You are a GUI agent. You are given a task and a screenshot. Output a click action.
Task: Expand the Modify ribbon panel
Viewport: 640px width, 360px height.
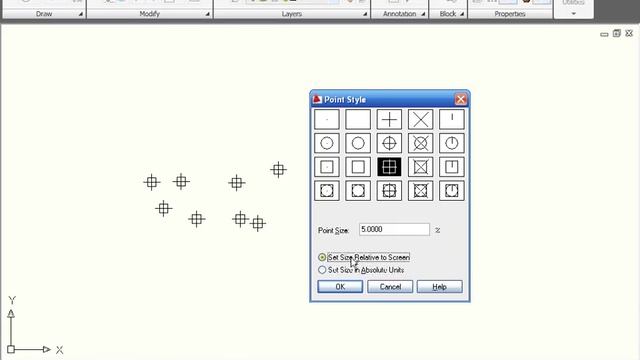tap(207, 14)
